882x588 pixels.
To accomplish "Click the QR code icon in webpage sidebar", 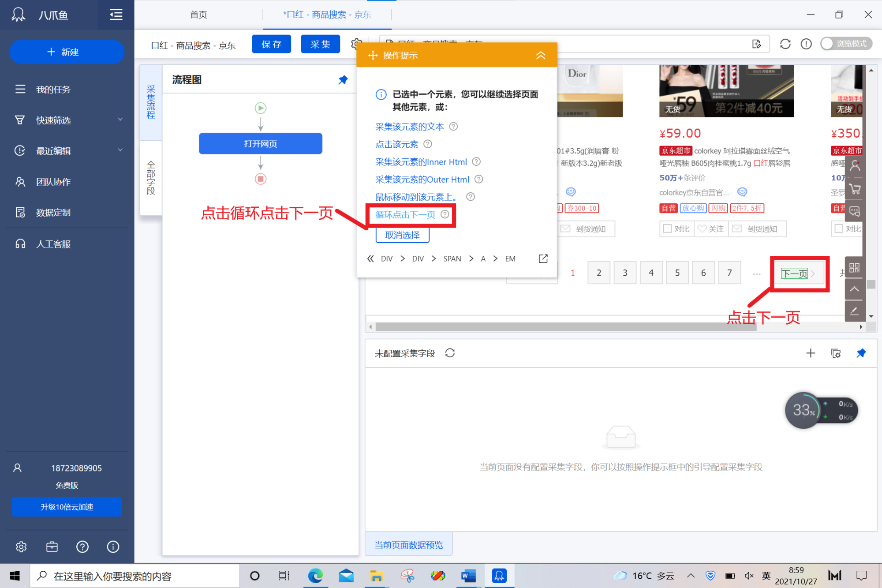I will (x=854, y=268).
